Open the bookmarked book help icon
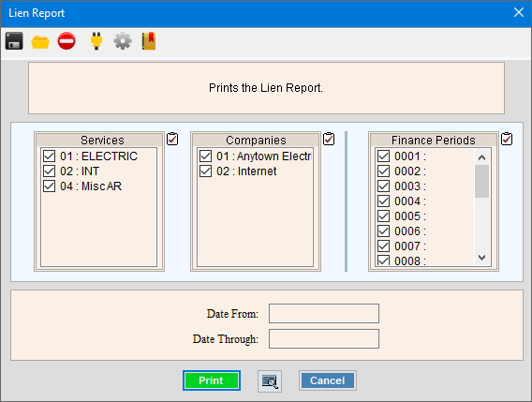Image resolution: width=532 pixels, height=402 pixels. pyautogui.click(x=149, y=41)
